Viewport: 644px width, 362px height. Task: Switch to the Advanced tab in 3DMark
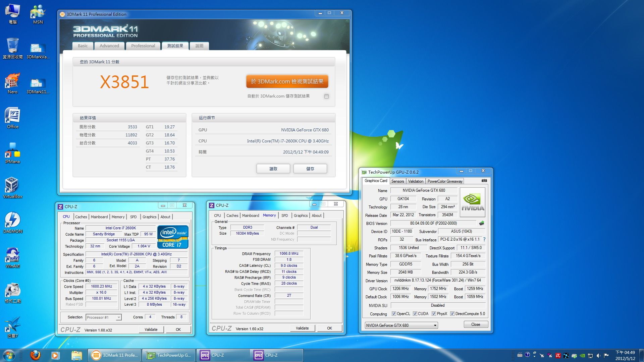(109, 46)
